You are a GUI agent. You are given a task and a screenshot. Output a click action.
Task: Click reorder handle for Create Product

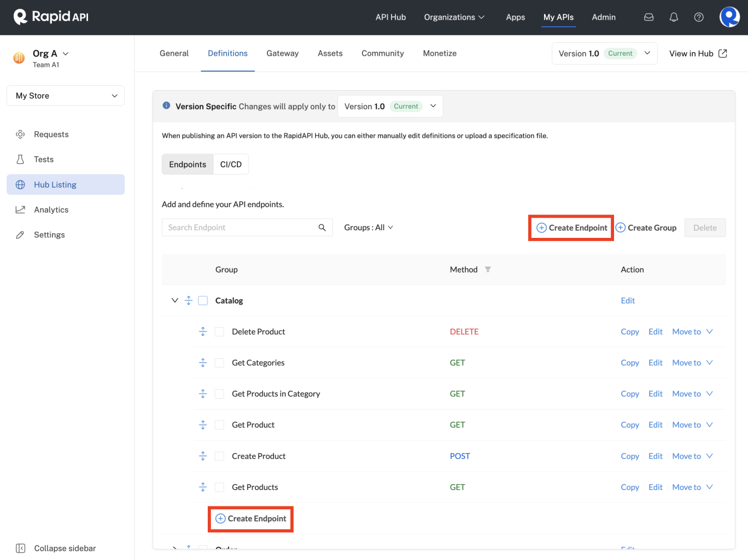(x=203, y=456)
